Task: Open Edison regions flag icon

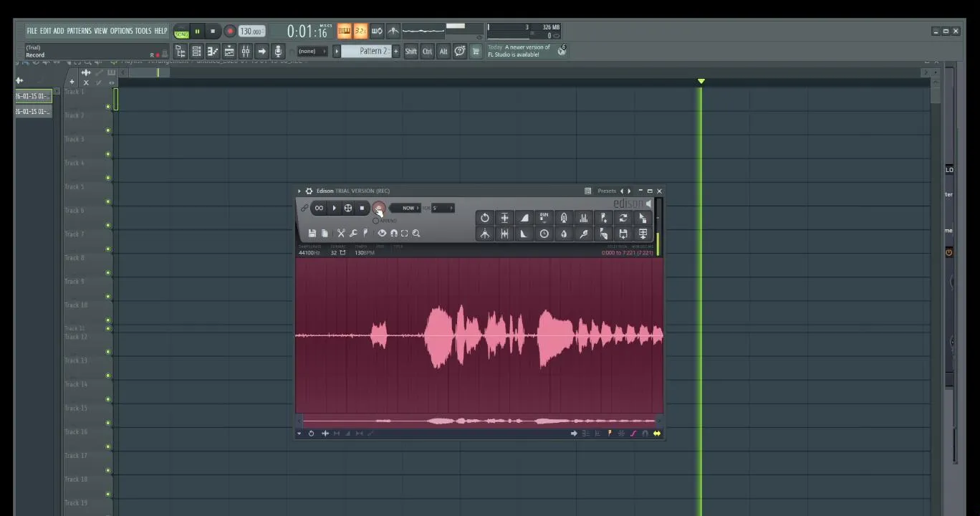Action: click(x=365, y=233)
